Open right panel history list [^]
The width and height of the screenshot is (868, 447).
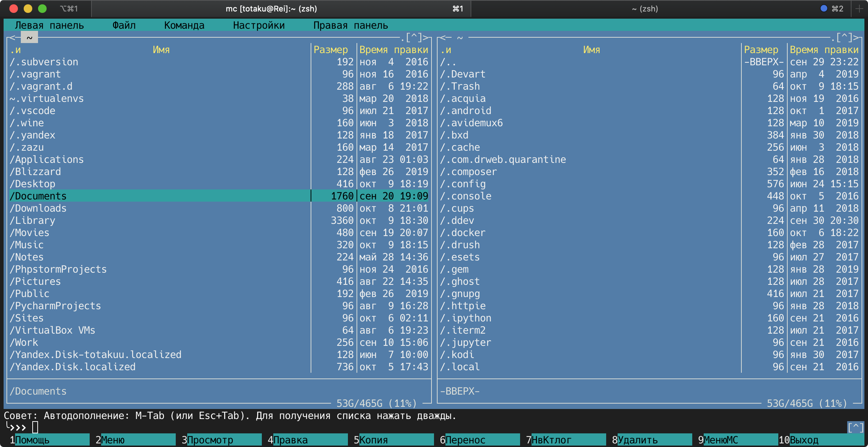(844, 37)
